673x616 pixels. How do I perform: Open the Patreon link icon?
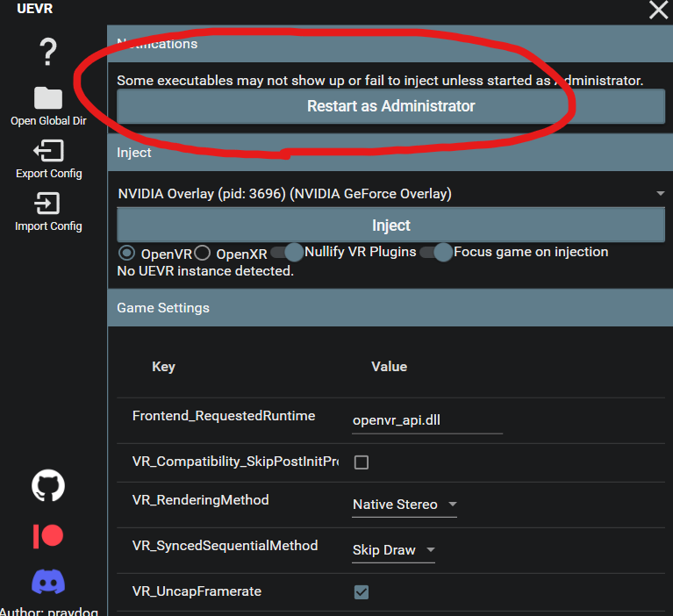(48, 536)
